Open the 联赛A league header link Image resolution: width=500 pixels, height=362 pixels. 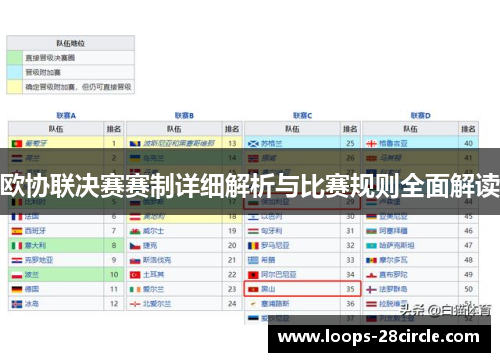coord(66,116)
